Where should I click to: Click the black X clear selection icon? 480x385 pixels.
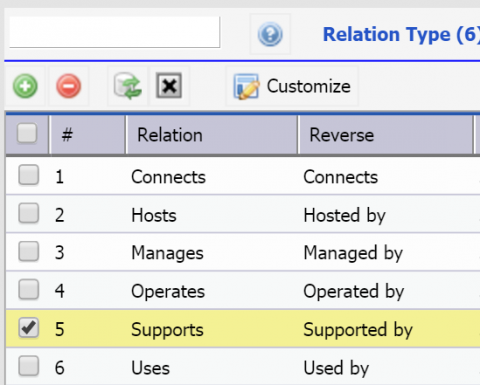pyautogui.click(x=169, y=86)
